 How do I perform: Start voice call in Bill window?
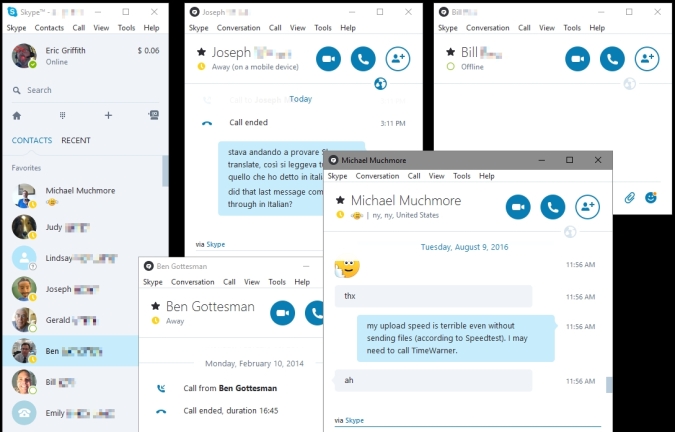[612, 59]
